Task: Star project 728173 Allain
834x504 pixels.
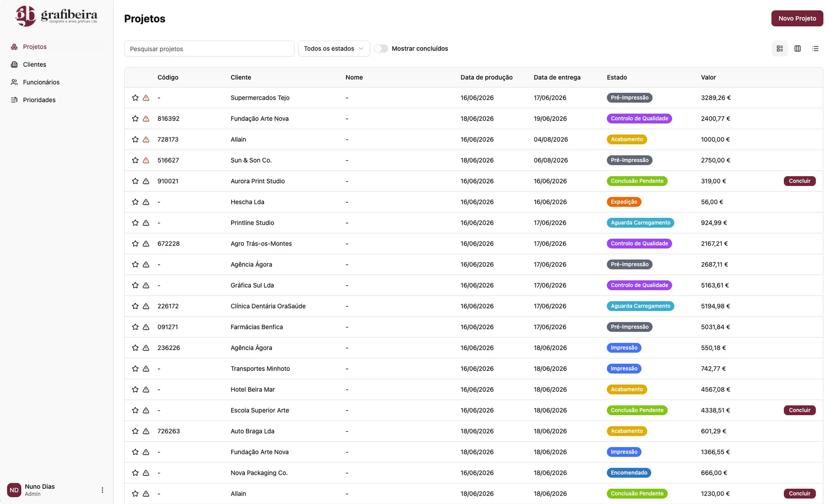Action: pos(135,139)
